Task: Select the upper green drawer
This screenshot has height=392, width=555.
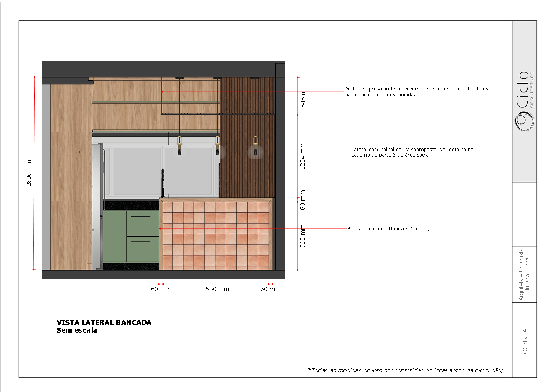Action: (143, 223)
